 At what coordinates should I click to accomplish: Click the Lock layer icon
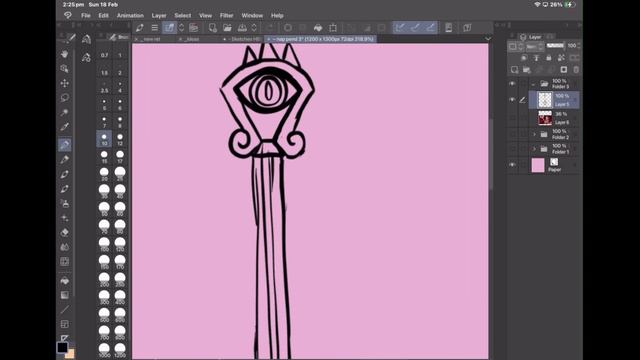click(549, 58)
